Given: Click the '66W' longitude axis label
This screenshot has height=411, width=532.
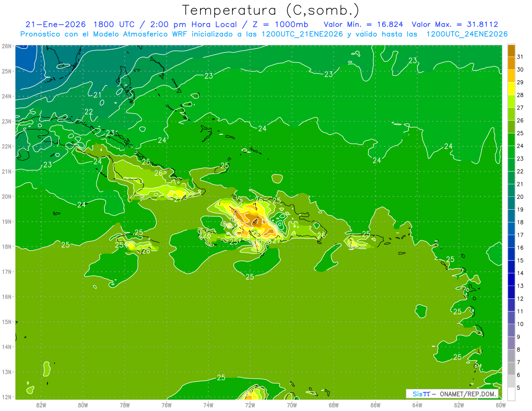Looking at the screenshot, I should [376, 405].
